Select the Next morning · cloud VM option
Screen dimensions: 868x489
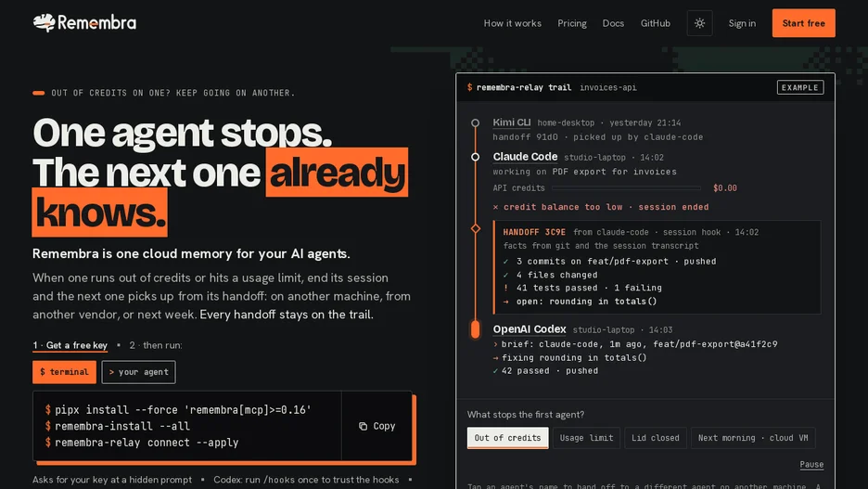pos(753,437)
